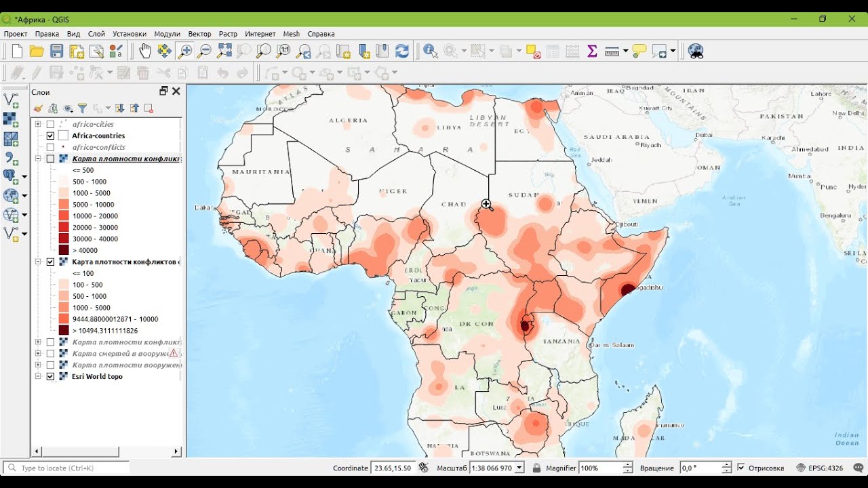Expand the Esri World topo layer node
The image size is (868, 488).
(x=38, y=376)
